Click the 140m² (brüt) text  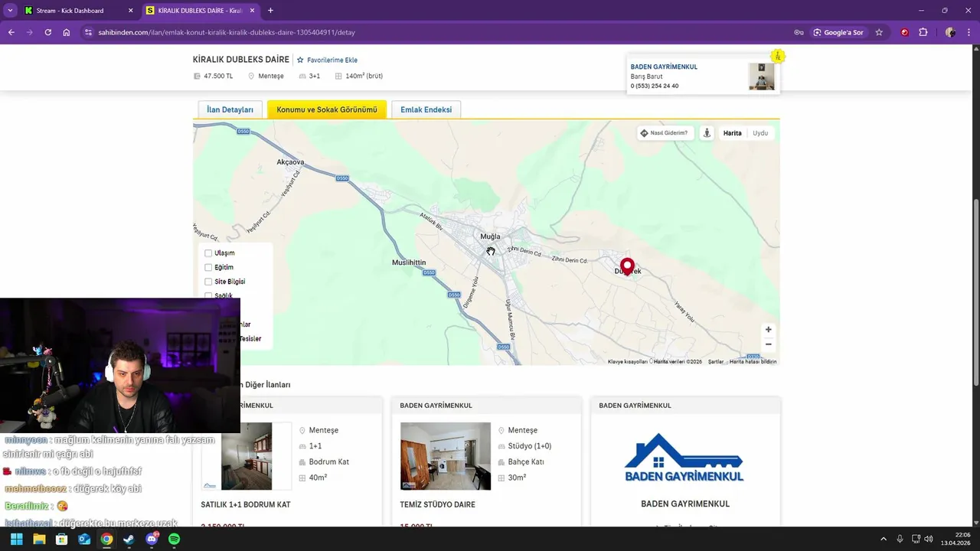[364, 76]
